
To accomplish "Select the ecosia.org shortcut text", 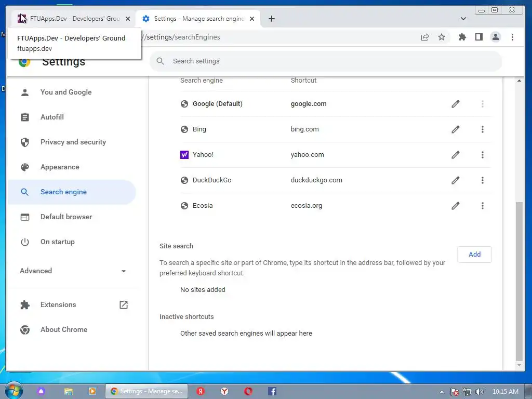I will [307, 206].
